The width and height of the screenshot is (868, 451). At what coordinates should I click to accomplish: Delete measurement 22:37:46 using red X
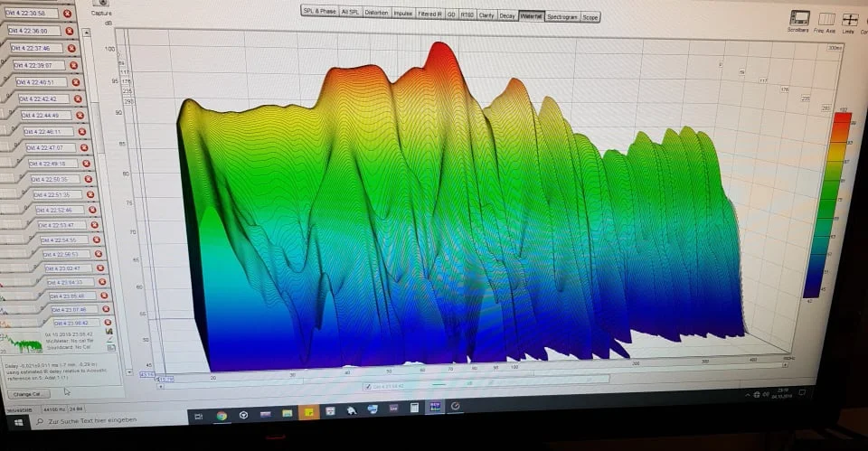(x=72, y=49)
